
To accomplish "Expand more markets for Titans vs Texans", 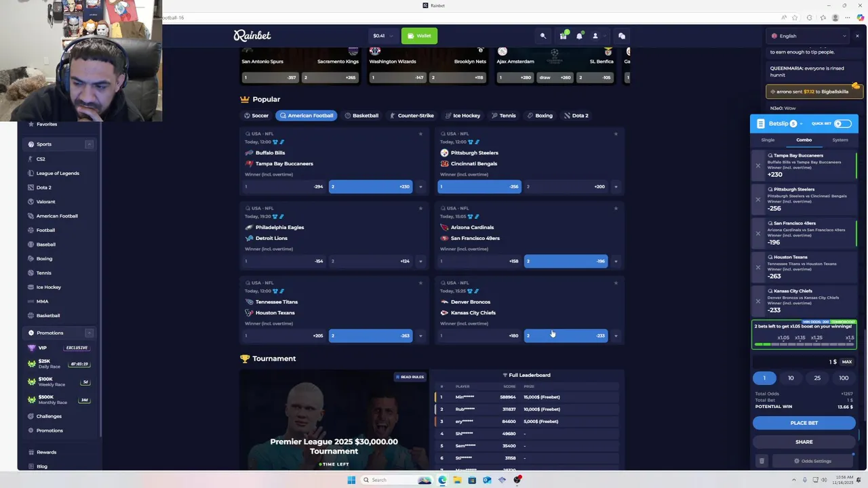I will [x=420, y=335].
